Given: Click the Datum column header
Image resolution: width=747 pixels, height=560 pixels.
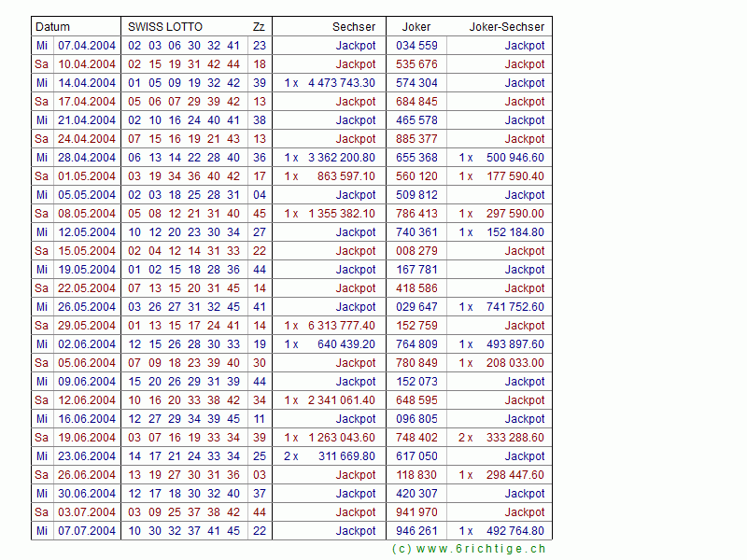Looking at the screenshot, I should pos(52,27).
